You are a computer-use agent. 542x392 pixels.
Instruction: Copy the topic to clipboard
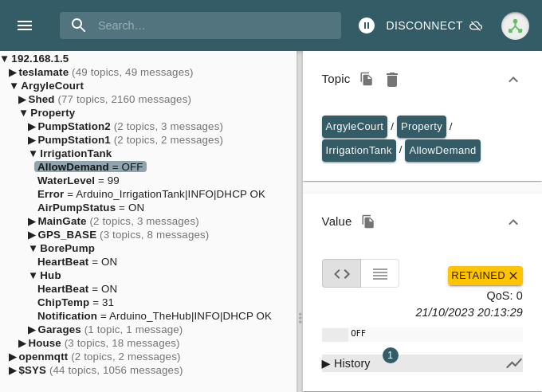367,79
